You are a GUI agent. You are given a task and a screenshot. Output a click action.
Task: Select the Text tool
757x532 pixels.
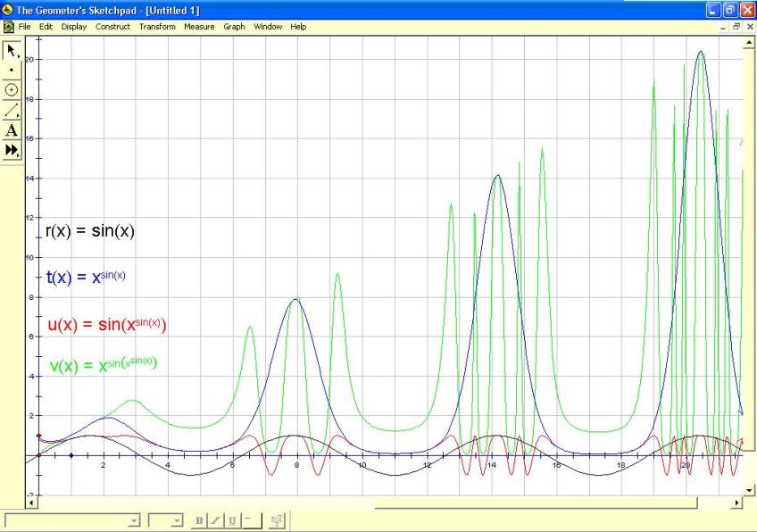click(x=12, y=130)
